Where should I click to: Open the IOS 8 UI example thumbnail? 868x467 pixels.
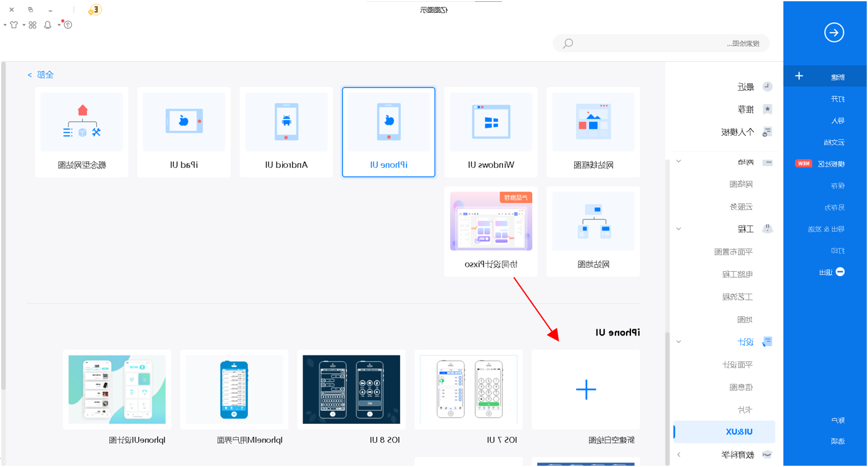click(x=351, y=390)
